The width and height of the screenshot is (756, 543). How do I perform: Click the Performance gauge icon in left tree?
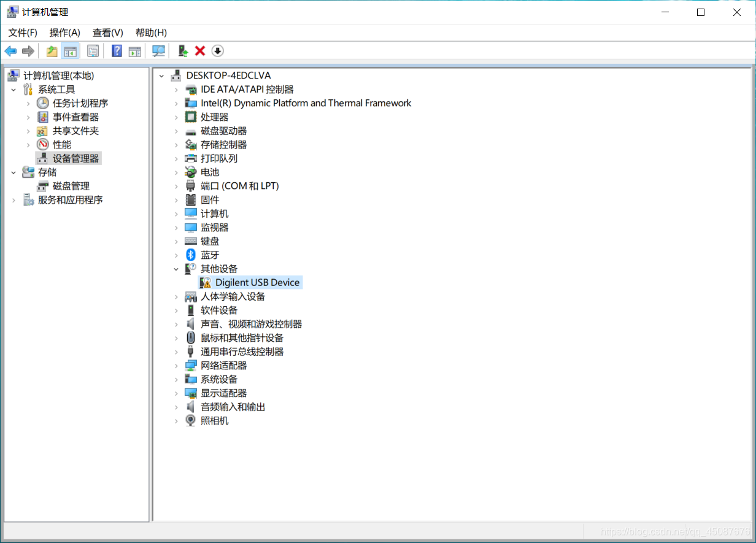[42, 144]
